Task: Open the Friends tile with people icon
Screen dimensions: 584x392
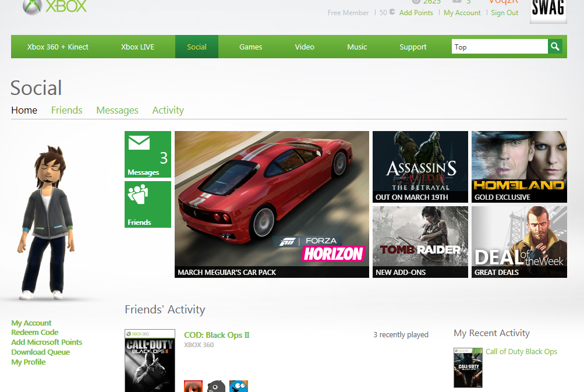Action: click(x=148, y=204)
